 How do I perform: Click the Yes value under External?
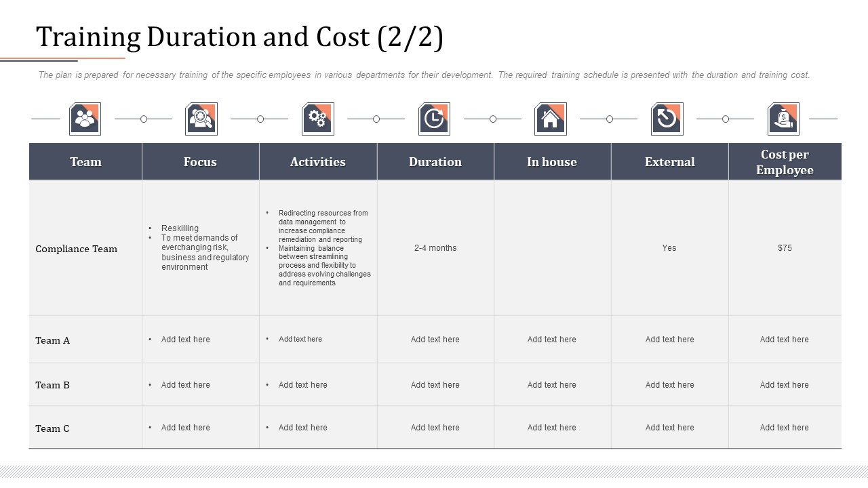(669, 248)
